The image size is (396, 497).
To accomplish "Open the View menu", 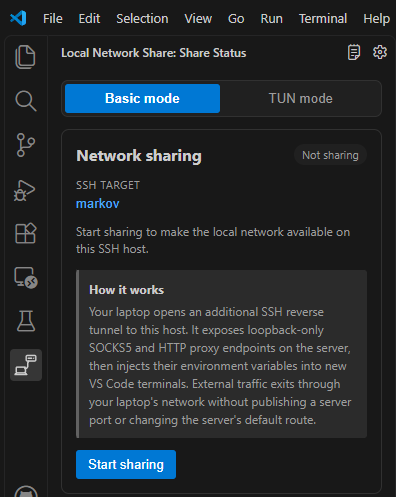I will click(x=198, y=19).
